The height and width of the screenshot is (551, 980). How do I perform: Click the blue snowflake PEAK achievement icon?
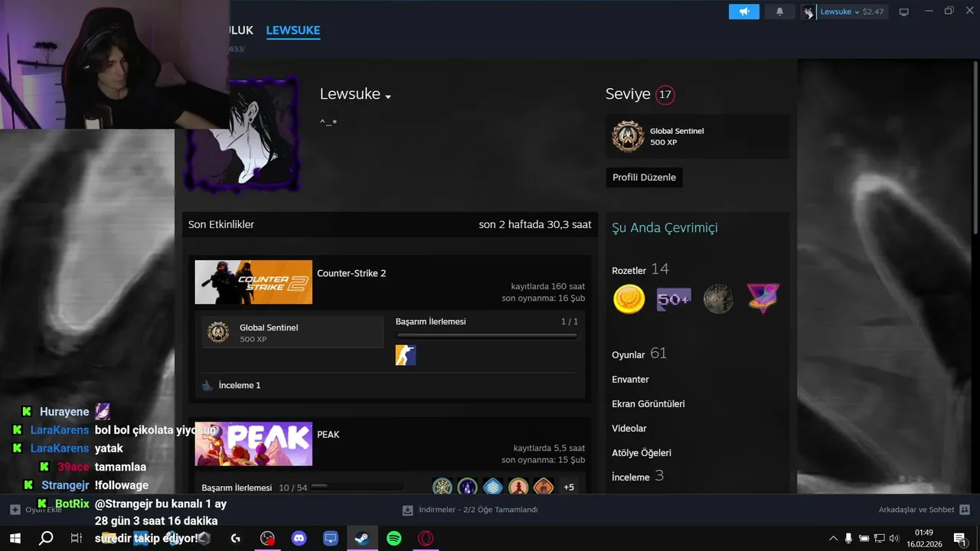[493, 487]
